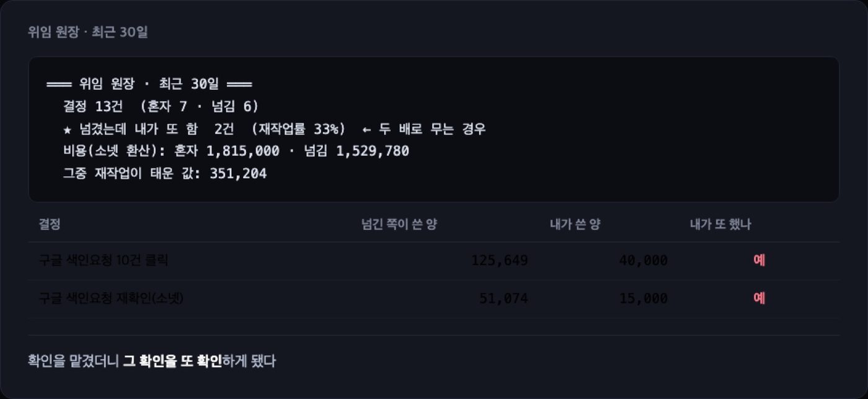Select the '결정' column header

point(50,225)
